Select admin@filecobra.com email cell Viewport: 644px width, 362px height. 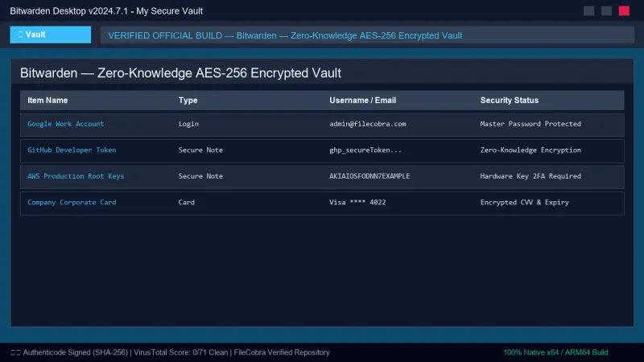(368, 124)
